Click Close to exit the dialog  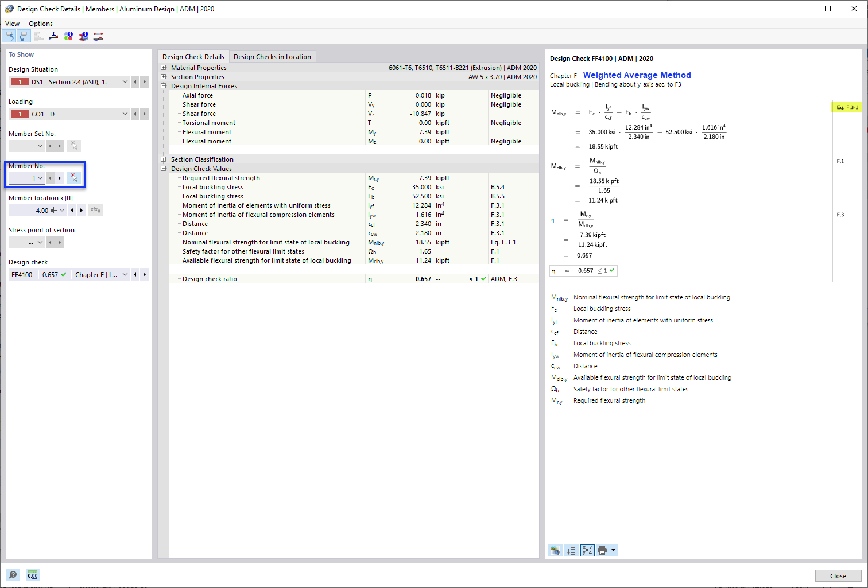pyautogui.click(x=838, y=575)
